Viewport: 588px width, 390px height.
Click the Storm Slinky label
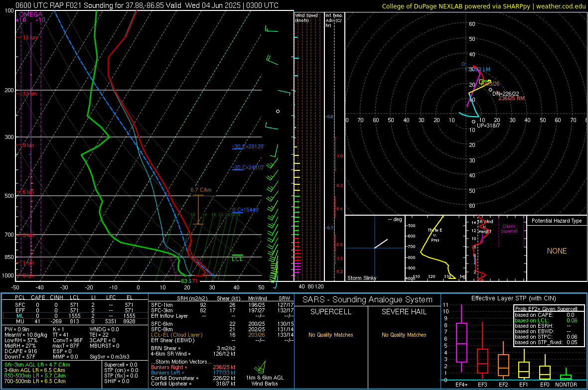(361, 278)
